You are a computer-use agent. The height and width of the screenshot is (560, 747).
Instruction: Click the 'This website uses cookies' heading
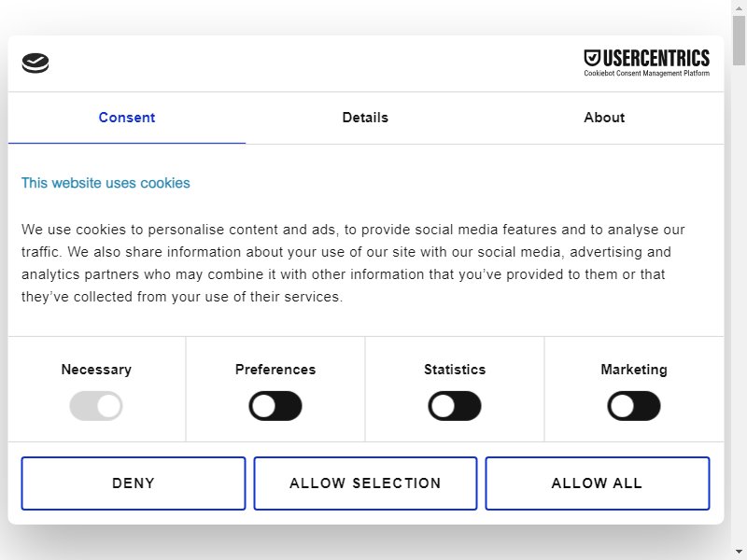(x=106, y=183)
